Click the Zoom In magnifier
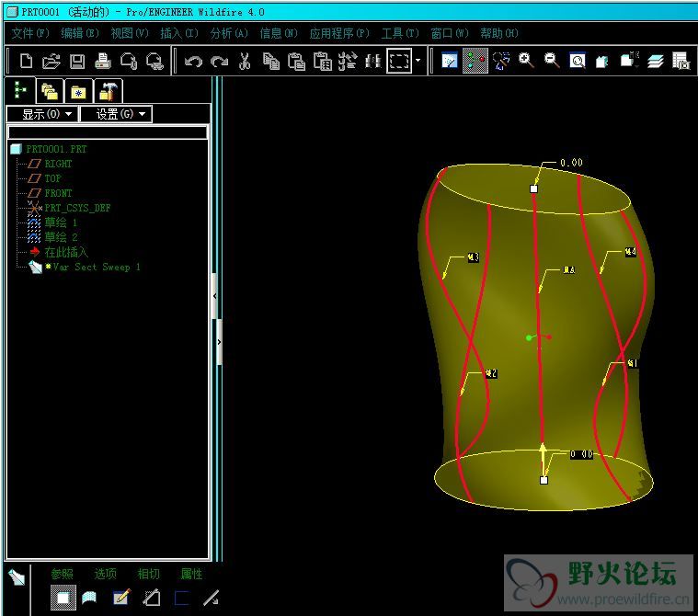Image resolution: width=698 pixels, height=616 pixels. pos(526,61)
